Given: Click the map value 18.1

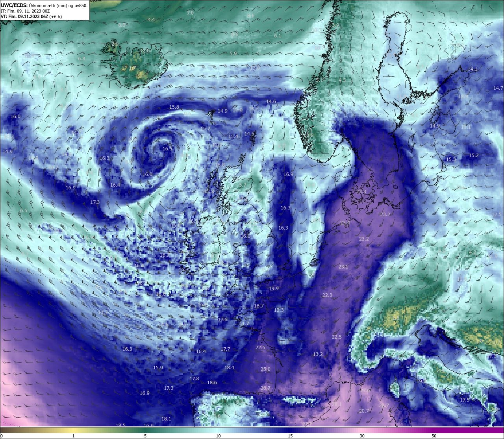Looking at the screenshot, I should click(166, 419).
